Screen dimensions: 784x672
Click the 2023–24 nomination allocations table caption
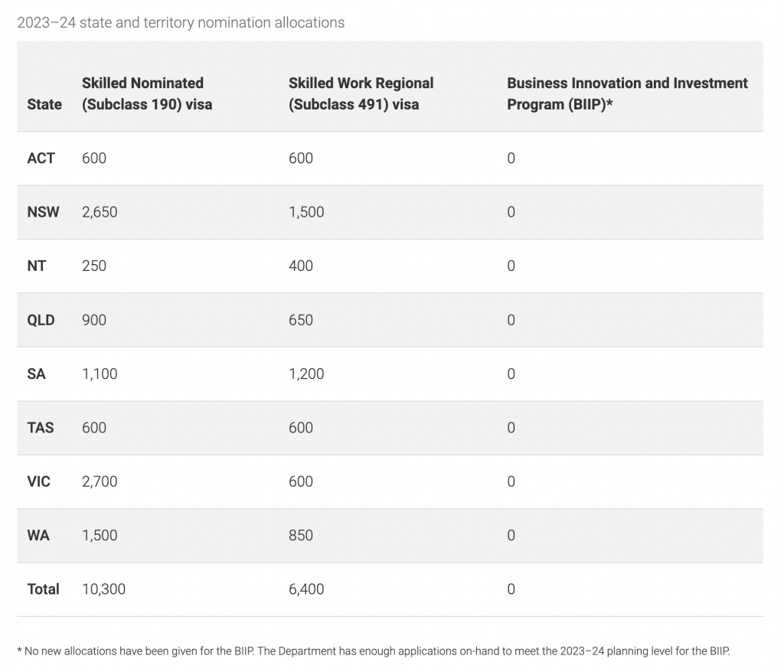click(x=181, y=22)
